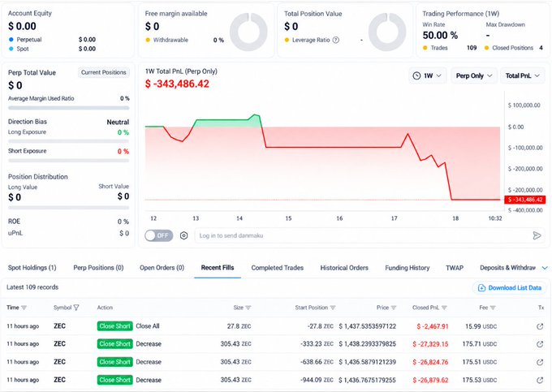Click the Win Rate 50.00 % value
Image resolution: width=552 pixels, height=392 pixels.
pos(440,35)
